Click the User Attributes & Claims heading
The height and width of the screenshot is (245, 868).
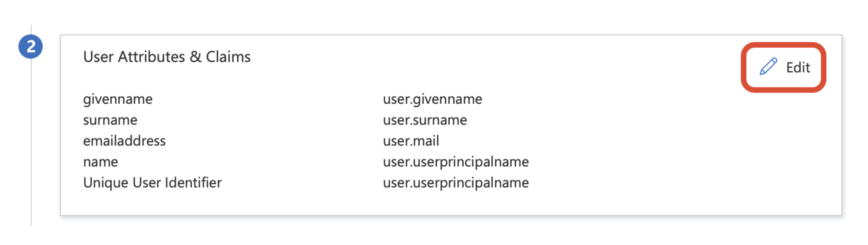(167, 57)
